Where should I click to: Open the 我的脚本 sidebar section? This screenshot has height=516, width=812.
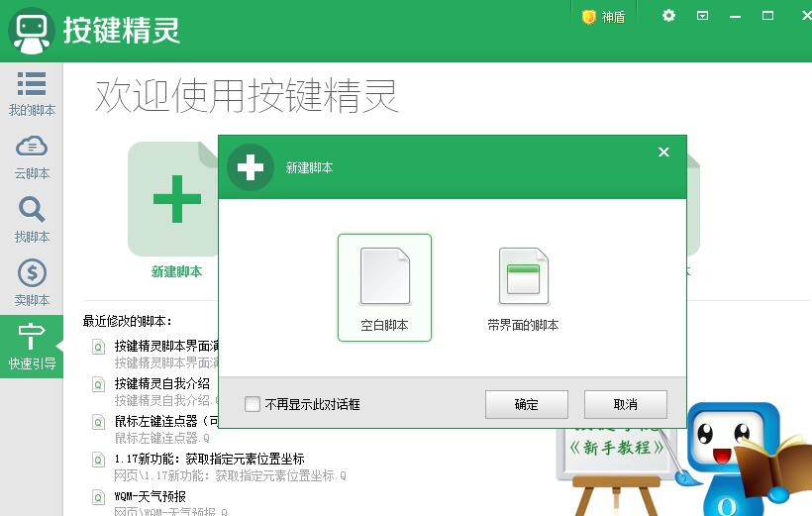(32, 94)
